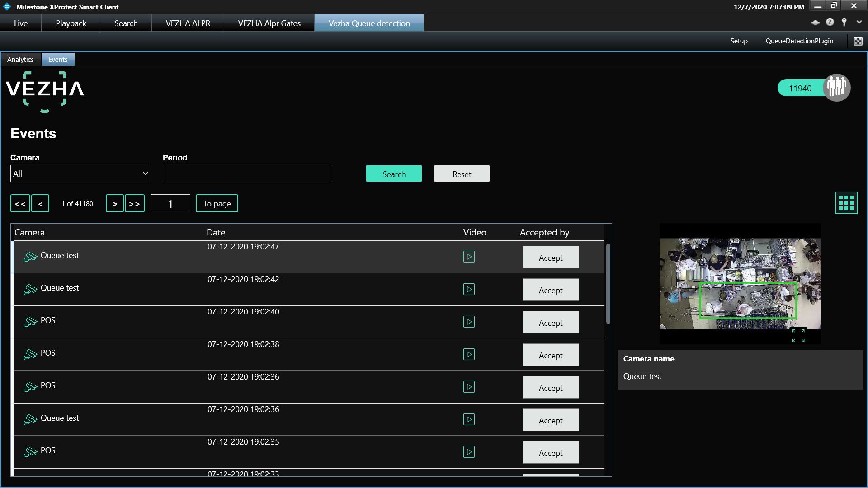Click the camera icon of the 19:02:38 row
Image resolution: width=868 pixels, height=488 pixels.
pyautogui.click(x=30, y=354)
